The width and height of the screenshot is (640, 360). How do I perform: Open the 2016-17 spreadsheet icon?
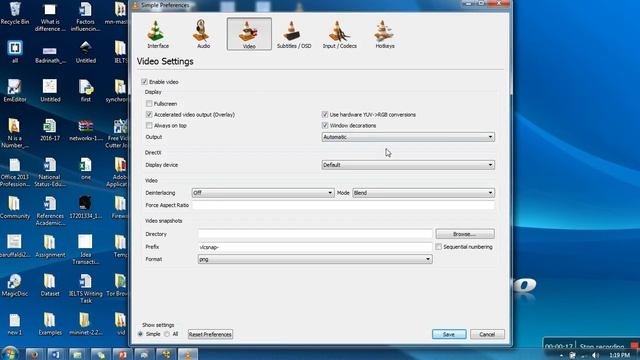(x=50, y=130)
